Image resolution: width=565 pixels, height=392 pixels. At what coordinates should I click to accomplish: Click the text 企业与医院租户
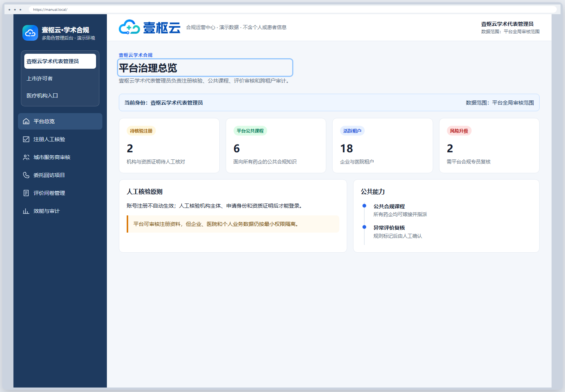[x=357, y=162]
